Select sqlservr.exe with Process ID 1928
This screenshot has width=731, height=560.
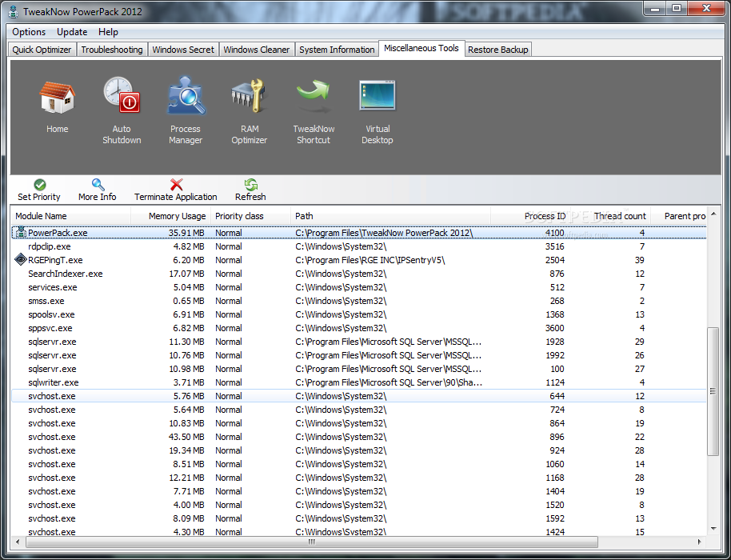tap(359, 342)
